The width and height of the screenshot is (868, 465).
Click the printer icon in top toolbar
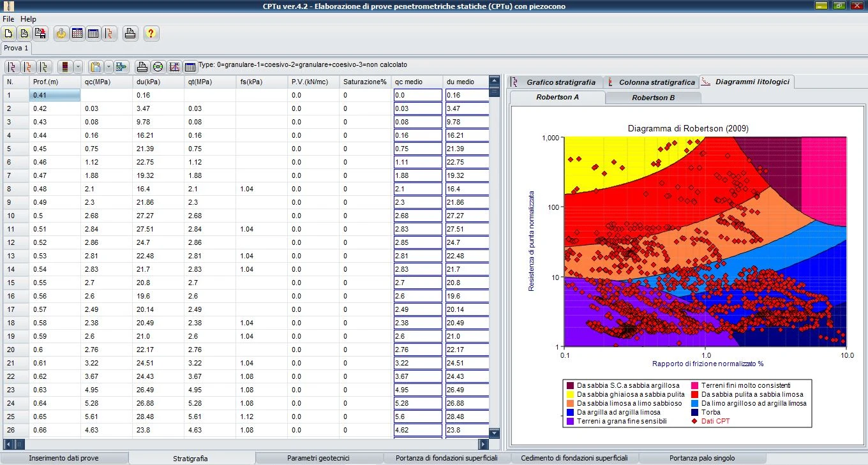(x=130, y=34)
